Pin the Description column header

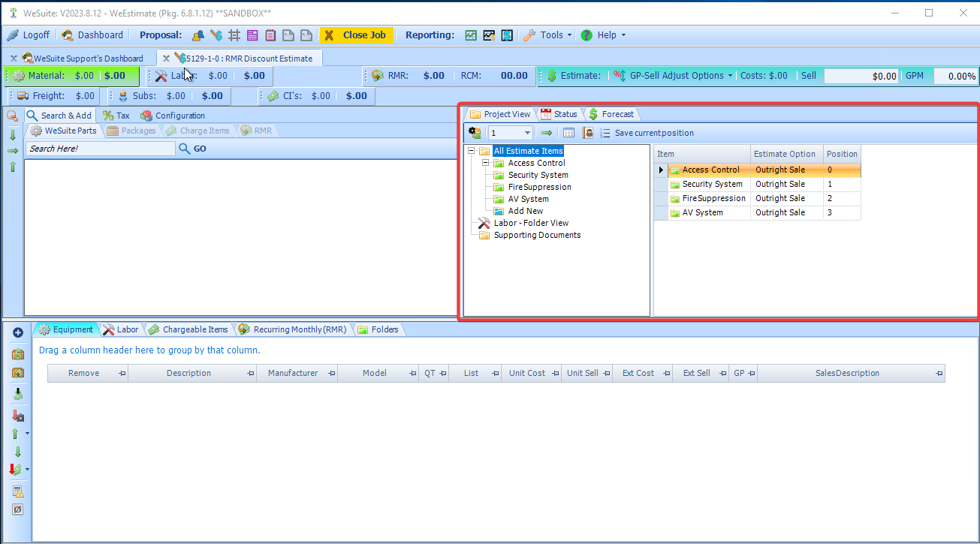click(x=251, y=373)
